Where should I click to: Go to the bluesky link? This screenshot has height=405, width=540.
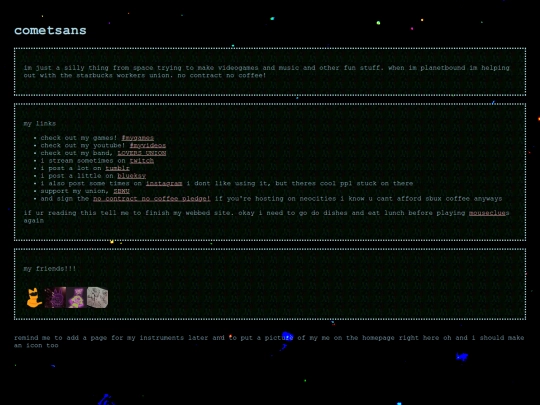132,176
